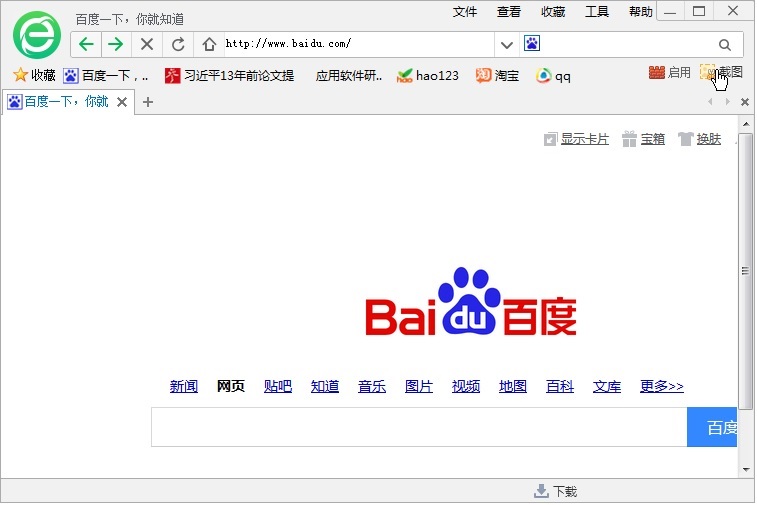This screenshot has height=505, width=757.
Task: Click the 截图 screenshot tool
Action: pos(721,72)
